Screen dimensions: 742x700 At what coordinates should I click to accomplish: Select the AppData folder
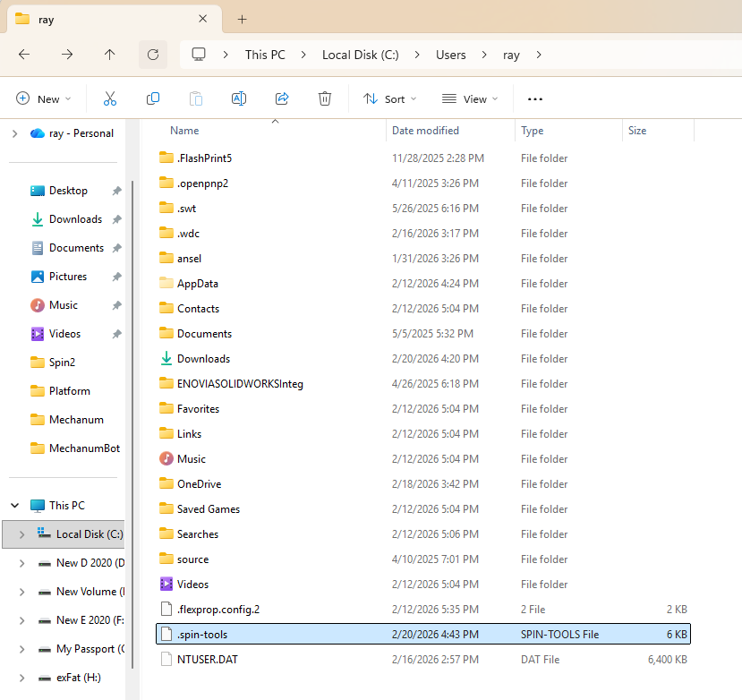(197, 284)
